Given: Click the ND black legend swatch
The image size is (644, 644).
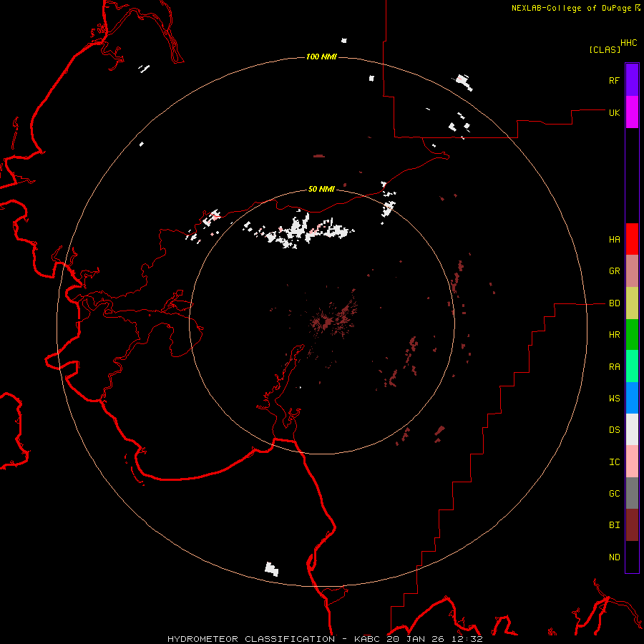Looking at the screenshot, I should (632, 557).
